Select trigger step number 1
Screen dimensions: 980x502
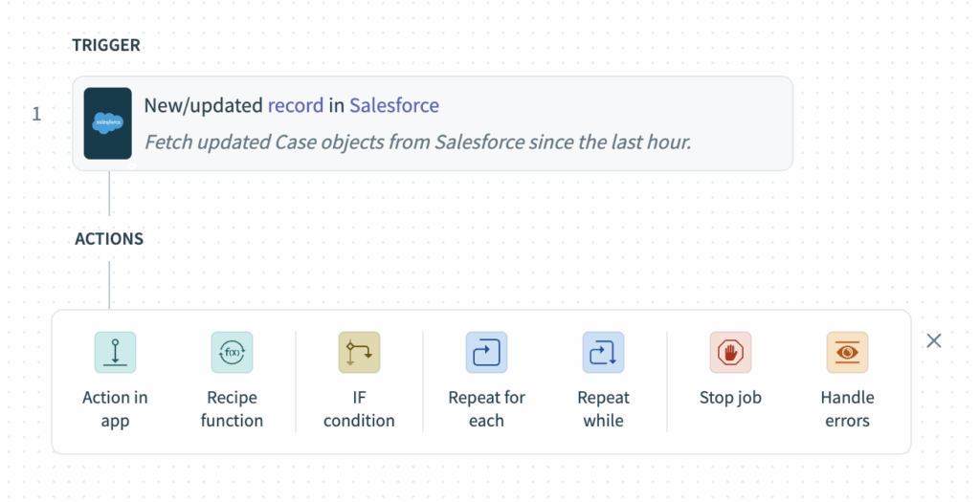click(x=37, y=114)
